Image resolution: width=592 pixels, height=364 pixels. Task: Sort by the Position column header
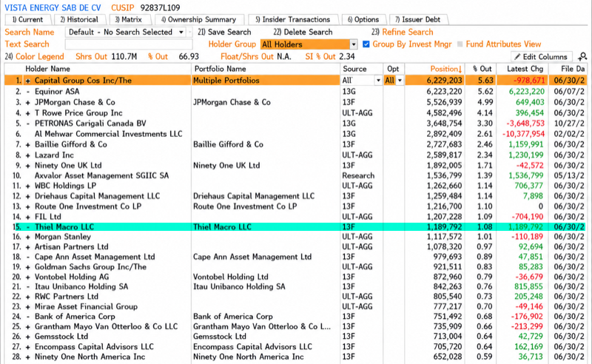click(446, 69)
